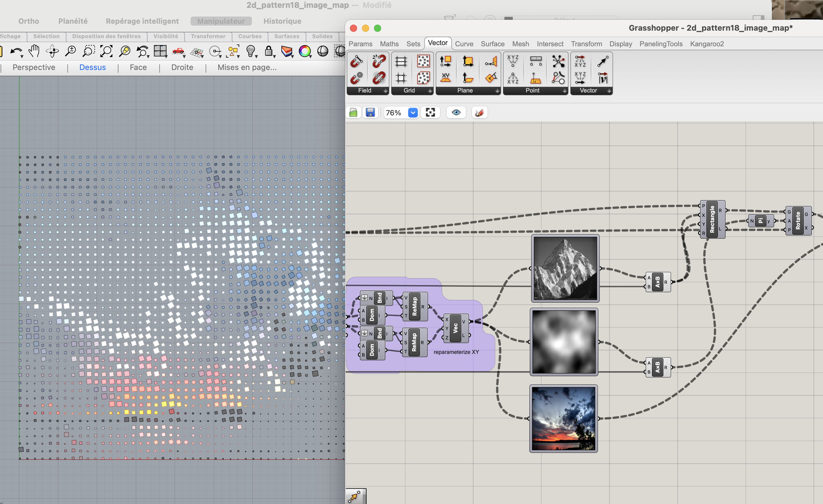Screen dimensions: 823x504
Task: Click the four-viewport layout icon
Action: point(160,51)
